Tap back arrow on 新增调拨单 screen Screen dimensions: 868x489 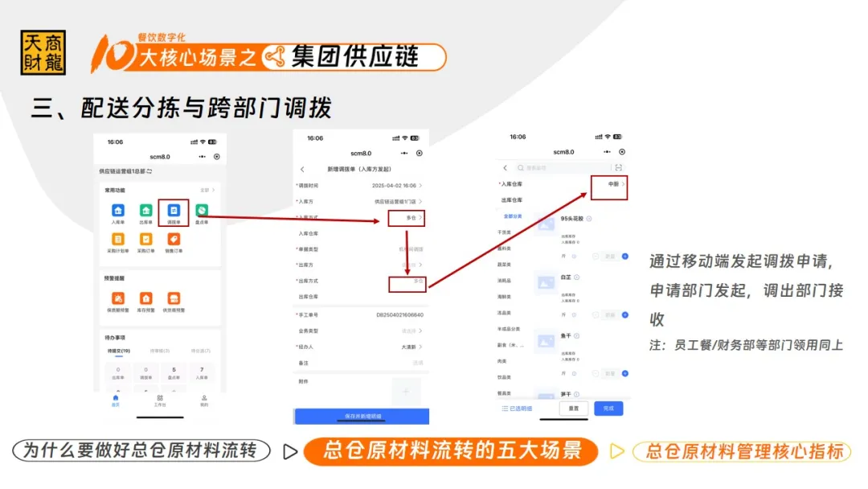click(x=302, y=170)
